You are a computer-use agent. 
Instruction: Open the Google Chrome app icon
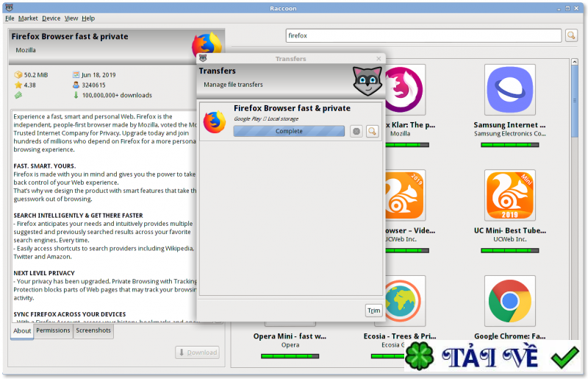click(509, 301)
